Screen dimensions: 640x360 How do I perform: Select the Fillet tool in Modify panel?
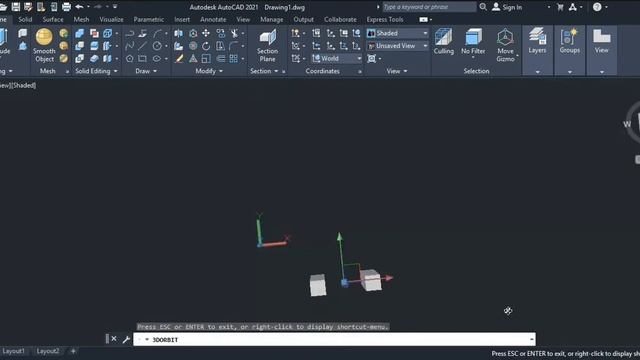tap(233, 46)
